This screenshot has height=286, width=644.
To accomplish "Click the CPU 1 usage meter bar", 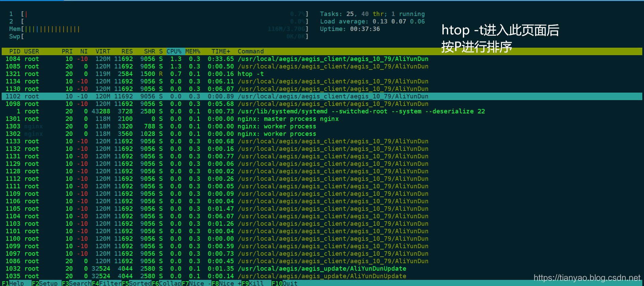I will tap(159, 14).
